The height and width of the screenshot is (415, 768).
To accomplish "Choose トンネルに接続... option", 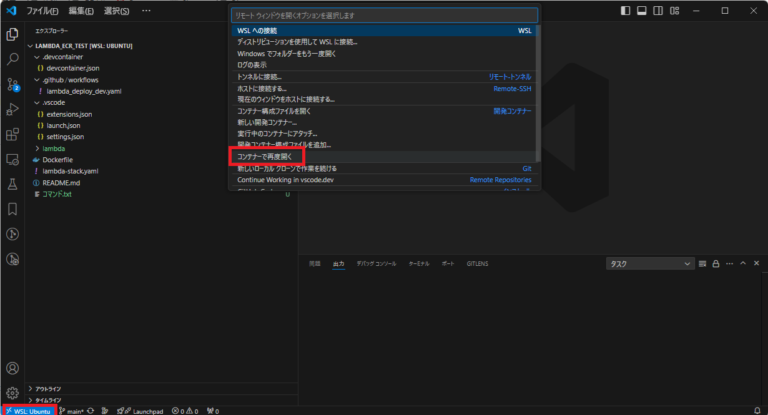I will click(x=384, y=77).
